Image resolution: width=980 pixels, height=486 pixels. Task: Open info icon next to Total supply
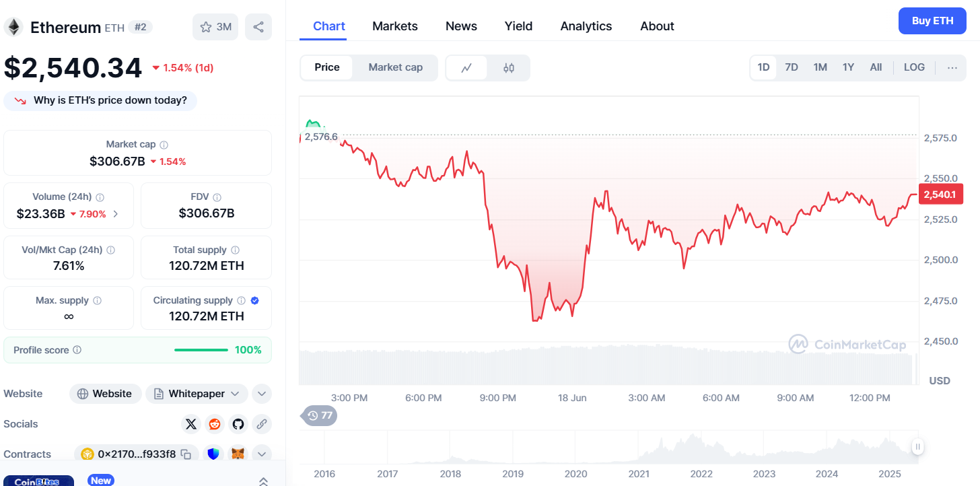(234, 250)
